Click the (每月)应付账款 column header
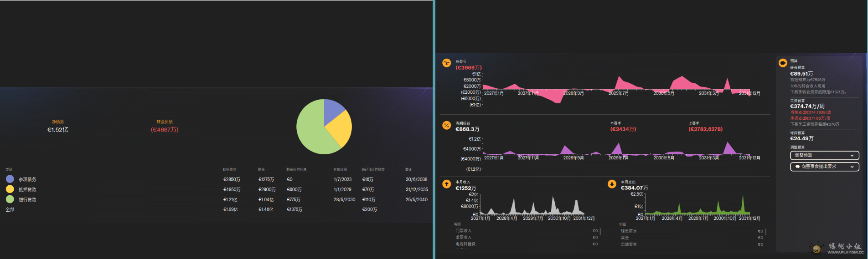 (373, 169)
